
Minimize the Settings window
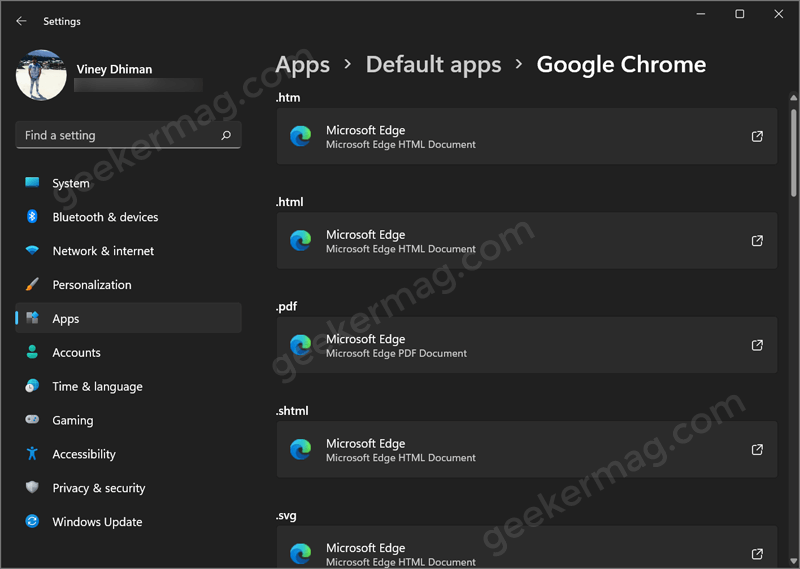point(701,14)
